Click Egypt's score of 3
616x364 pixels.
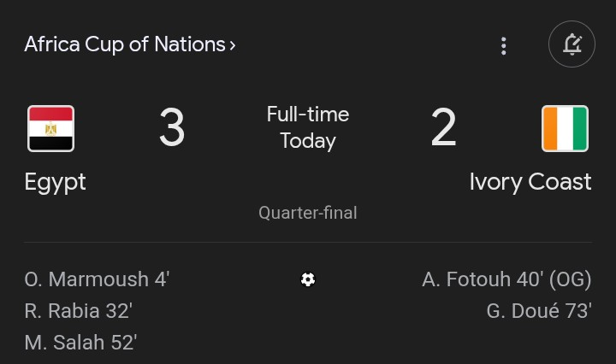(171, 129)
